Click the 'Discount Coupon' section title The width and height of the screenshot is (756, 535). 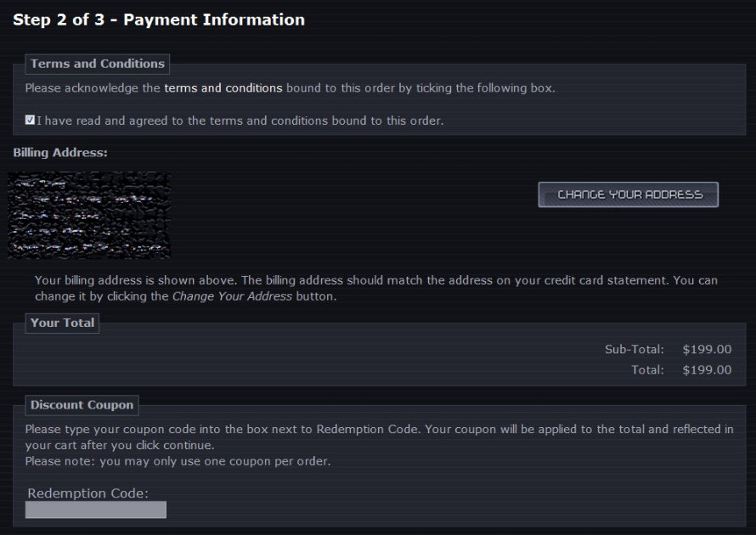82,405
